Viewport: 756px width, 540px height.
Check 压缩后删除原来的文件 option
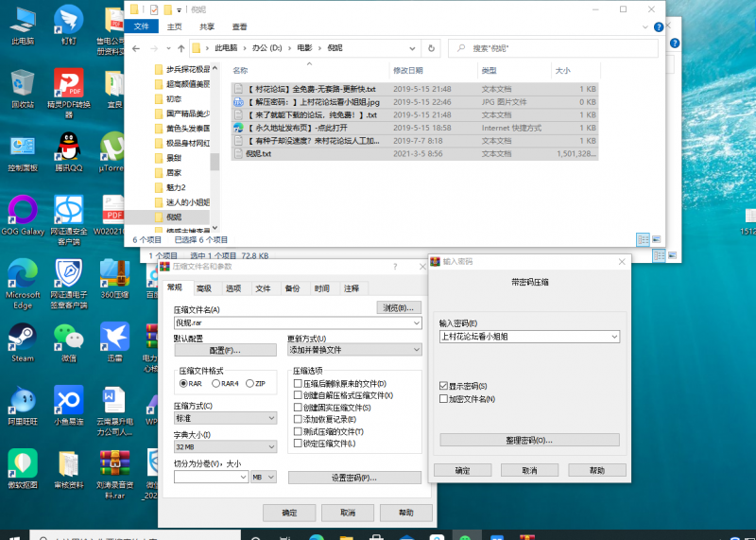coord(299,384)
